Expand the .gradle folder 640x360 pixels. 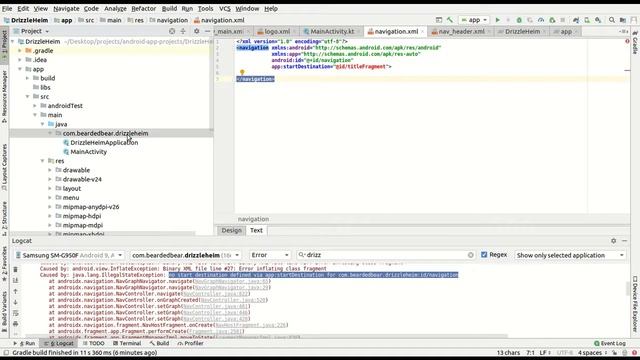click(x=20, y=51)
